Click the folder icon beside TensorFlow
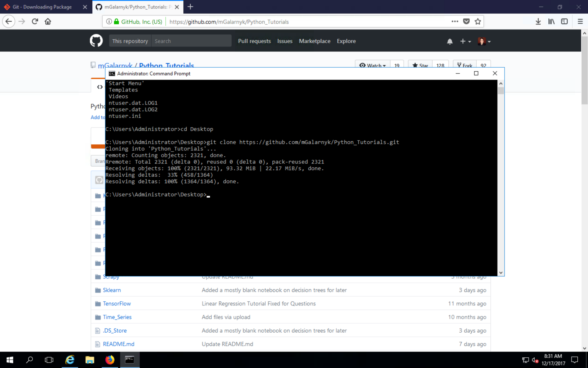 pos(98,304)
